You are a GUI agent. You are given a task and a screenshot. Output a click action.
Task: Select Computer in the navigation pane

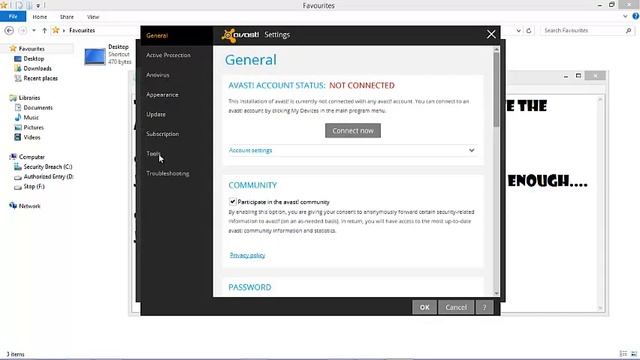[31, 157]
